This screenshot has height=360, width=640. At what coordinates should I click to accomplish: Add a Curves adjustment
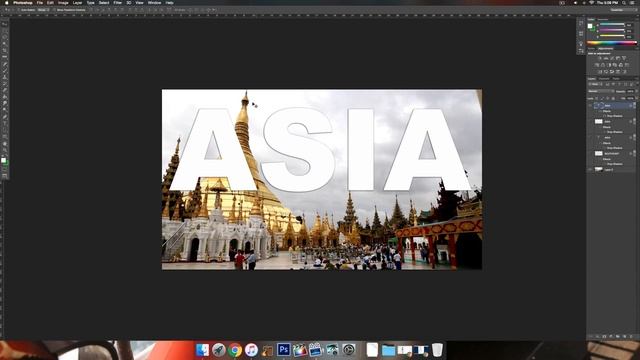click(612, 58)
